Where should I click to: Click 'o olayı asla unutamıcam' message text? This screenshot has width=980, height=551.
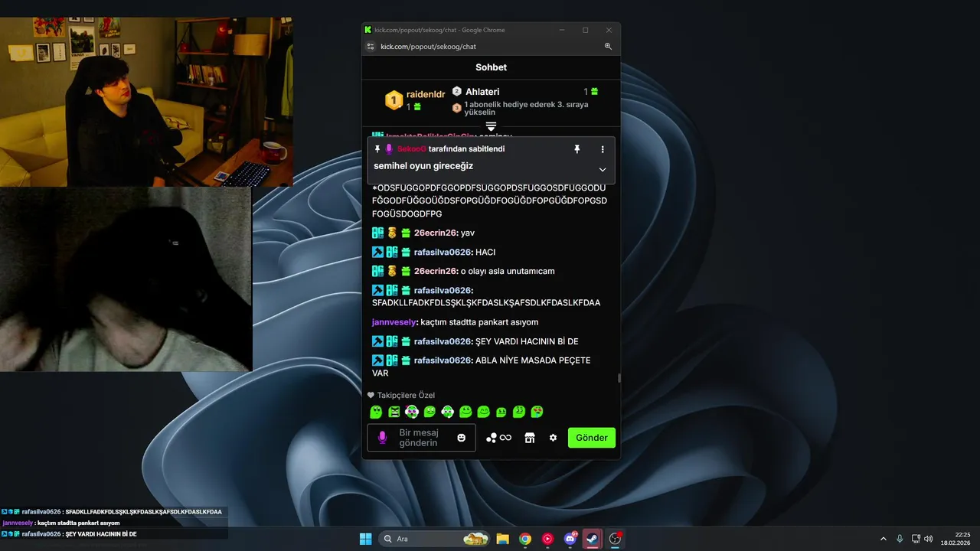[x=507, y=271]
